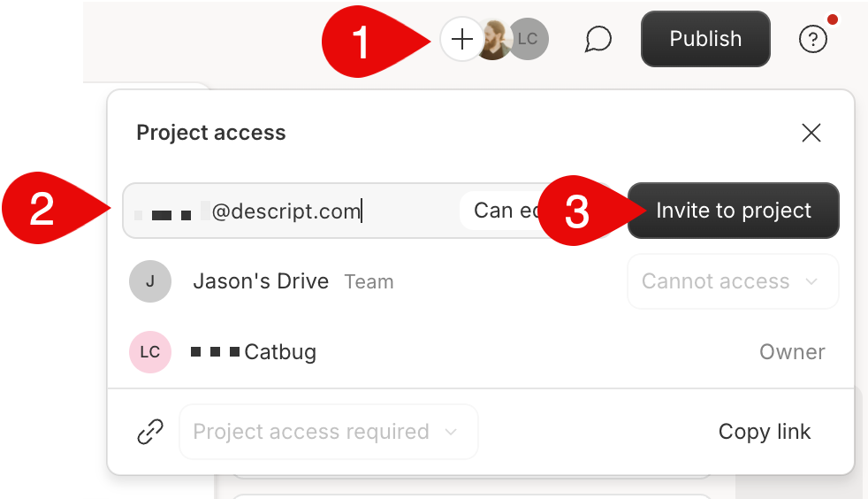Open the comments speech bubble icon

click(x=598, y=39)
